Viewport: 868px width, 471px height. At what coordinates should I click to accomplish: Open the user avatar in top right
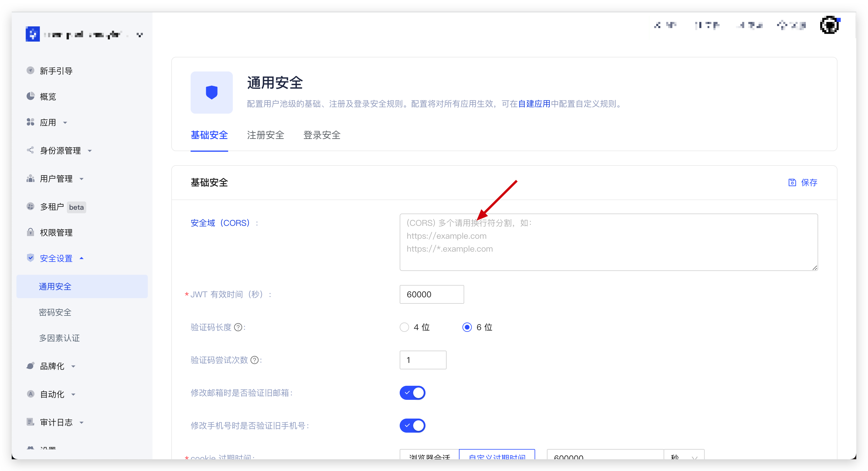(829, 25)
